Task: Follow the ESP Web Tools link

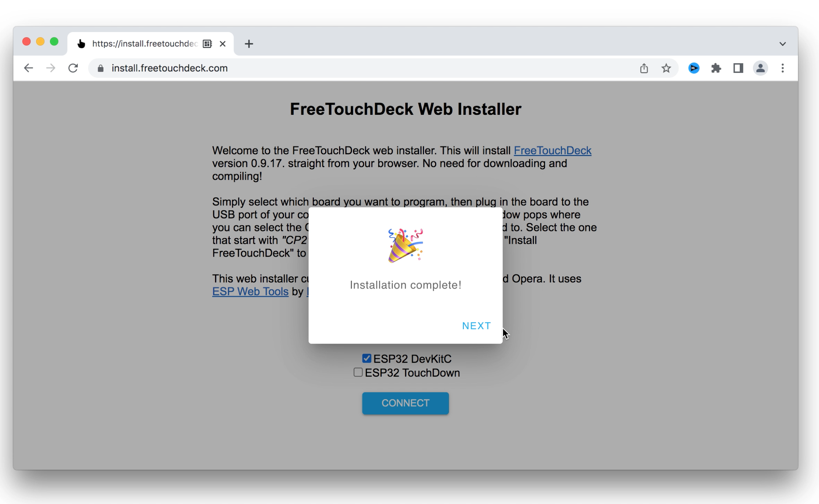Action: (250, 291)
